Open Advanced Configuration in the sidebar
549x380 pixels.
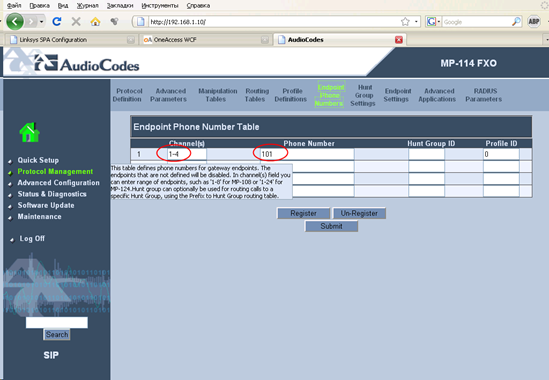(x=58, y=182)
